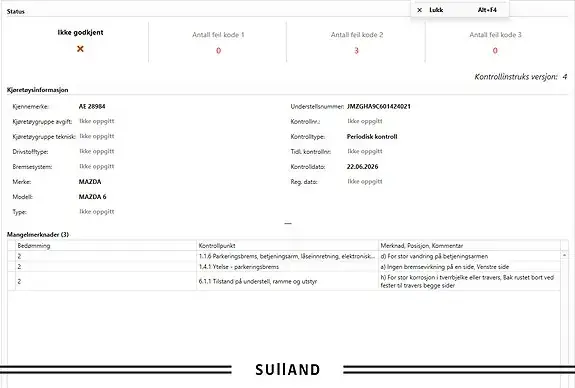Click the Understellsnummer value JMZGHA9C601424021
575x388 pixels.
tap(379, 106)
